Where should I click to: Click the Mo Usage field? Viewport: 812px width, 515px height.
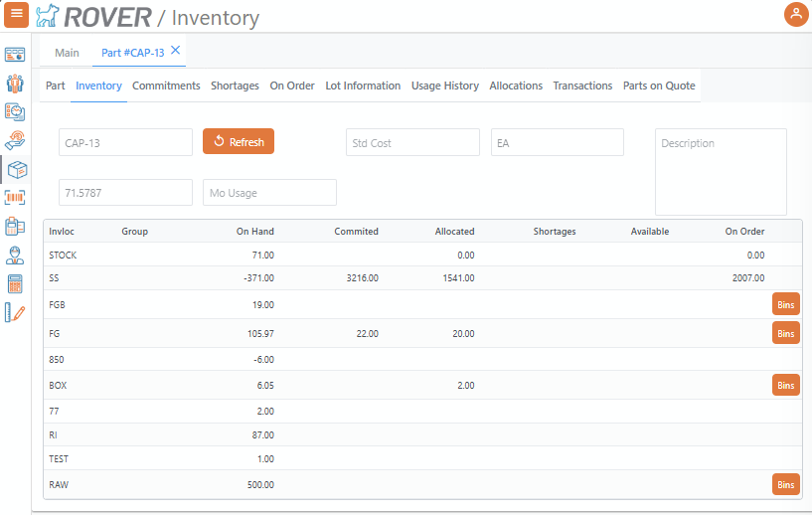coord(269,193)
